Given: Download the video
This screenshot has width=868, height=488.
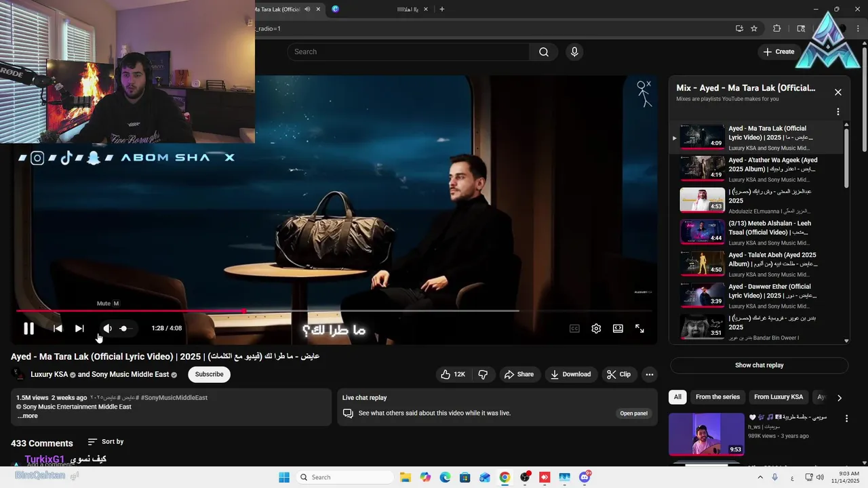Looking at the screenshot, I should point(570,374).
